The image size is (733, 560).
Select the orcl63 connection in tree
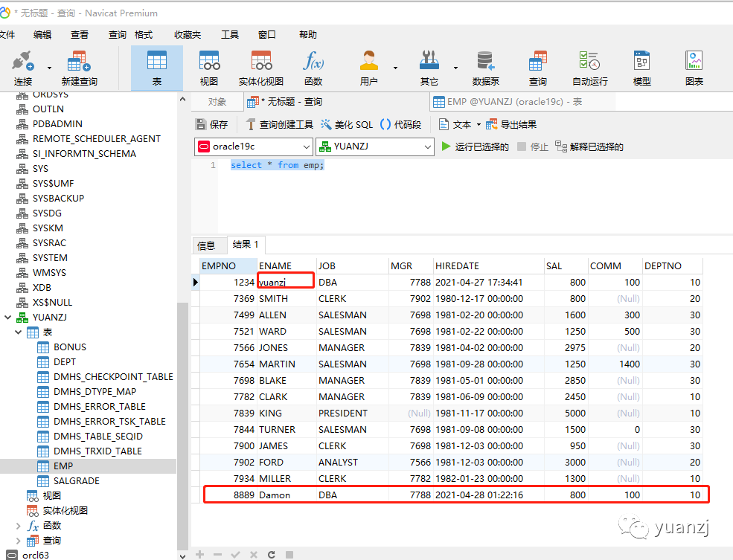[x=36, y=555]
